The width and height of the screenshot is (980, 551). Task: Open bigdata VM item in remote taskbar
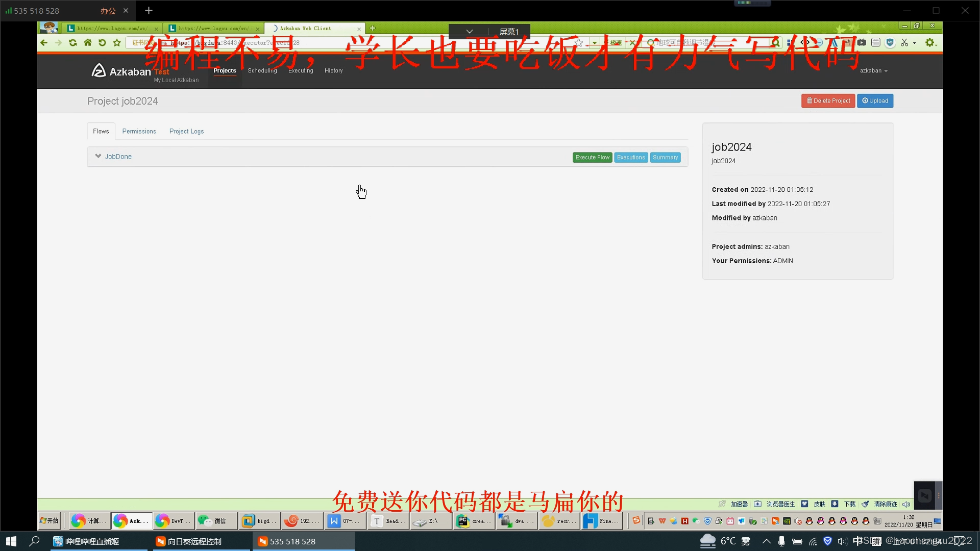(259, 521)
